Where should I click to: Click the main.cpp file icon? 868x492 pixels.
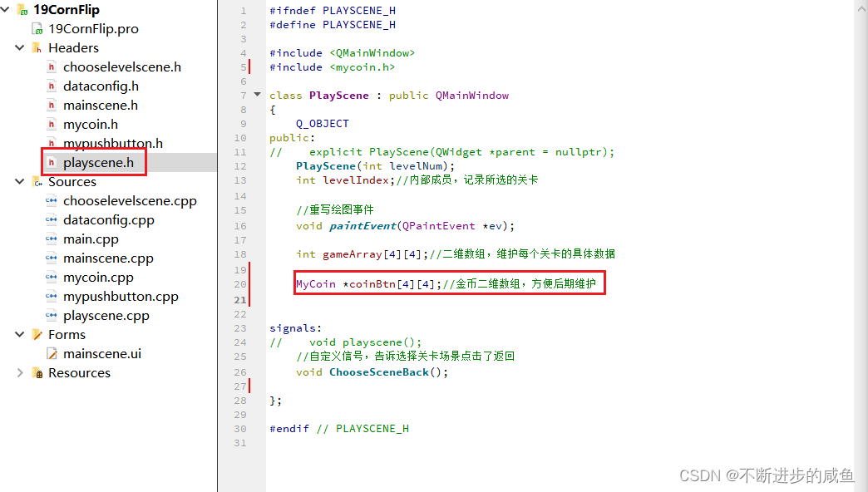tap(52, 239)
